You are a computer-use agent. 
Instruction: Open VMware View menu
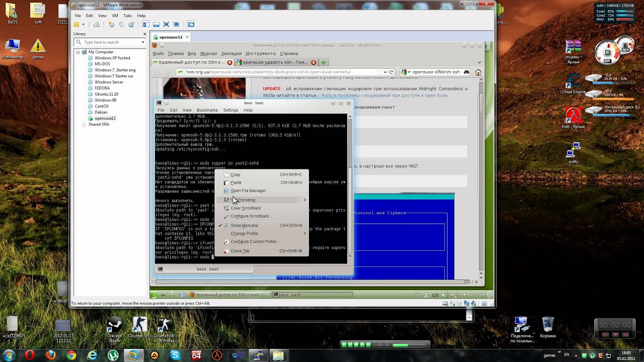(102, 16)
